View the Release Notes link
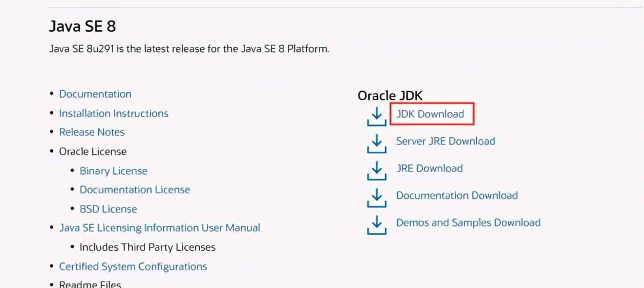Screen dimensions: 644x288 click(92, 132)
